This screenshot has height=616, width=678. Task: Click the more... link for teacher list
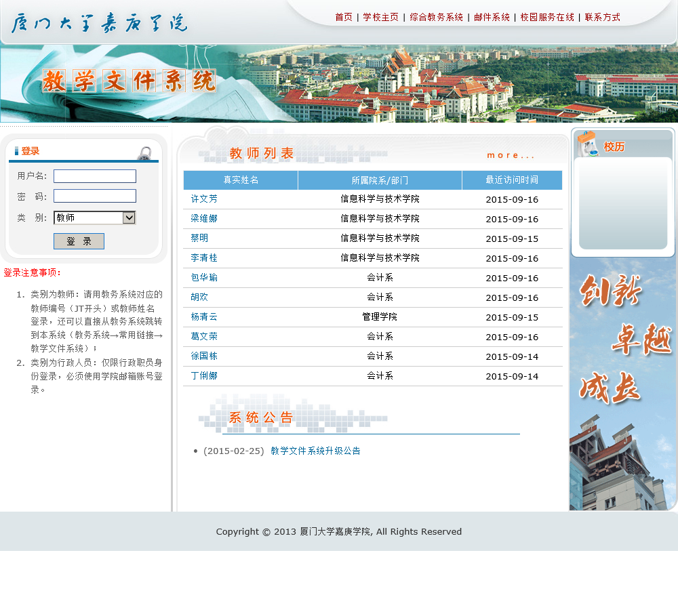pyautogui.click(x=511, y=155)
